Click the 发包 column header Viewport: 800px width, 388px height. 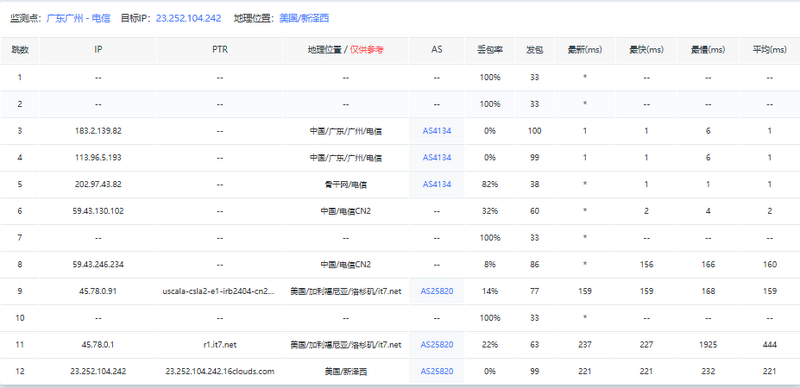[534, 50]
